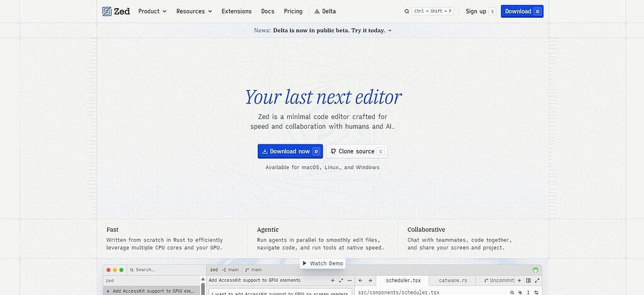Click the forward arrow in the editor preview
Screen dimensions: 644x295
(370, 281)
